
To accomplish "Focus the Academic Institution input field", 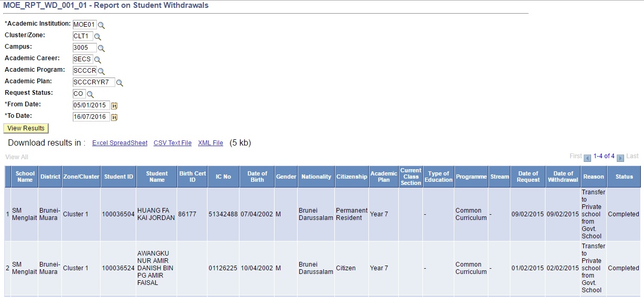I will 85,25.
